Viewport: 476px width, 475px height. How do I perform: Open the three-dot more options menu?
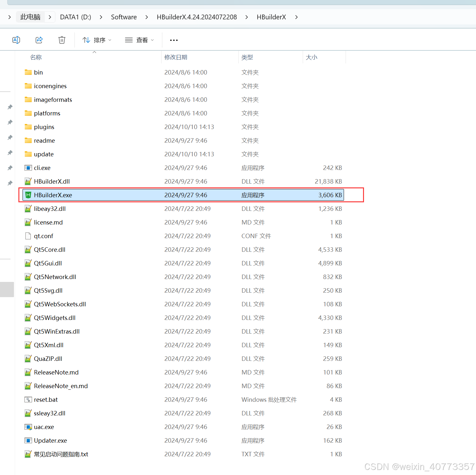pyautogui.click(x=174, y=40)
